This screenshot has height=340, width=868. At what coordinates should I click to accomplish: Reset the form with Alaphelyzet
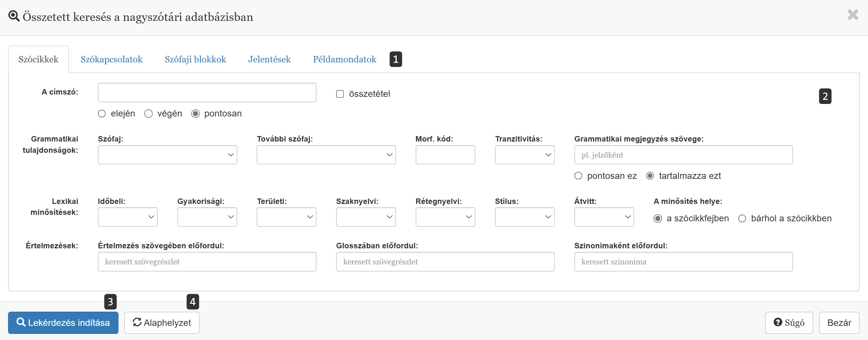coord(162,323)
